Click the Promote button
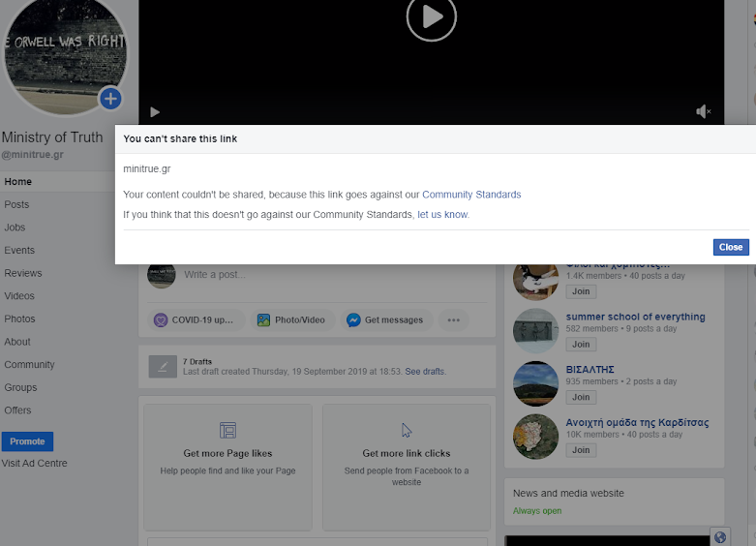Image resolution: width=756 pixels, height=546 pixels. click(27, 441)
